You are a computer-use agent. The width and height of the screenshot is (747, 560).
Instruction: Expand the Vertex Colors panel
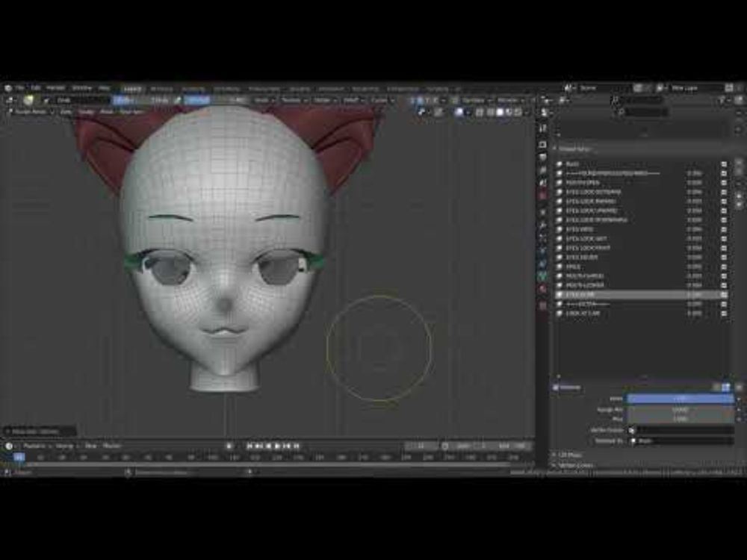574,464
